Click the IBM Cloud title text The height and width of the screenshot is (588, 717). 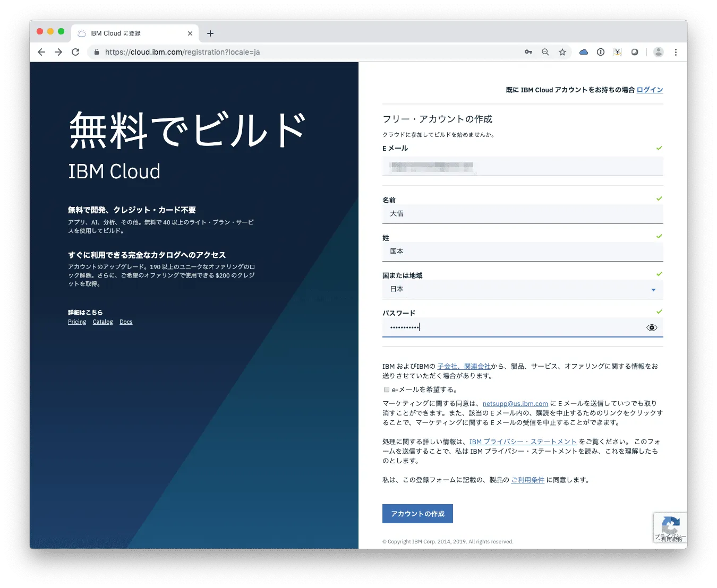point(114,171)
